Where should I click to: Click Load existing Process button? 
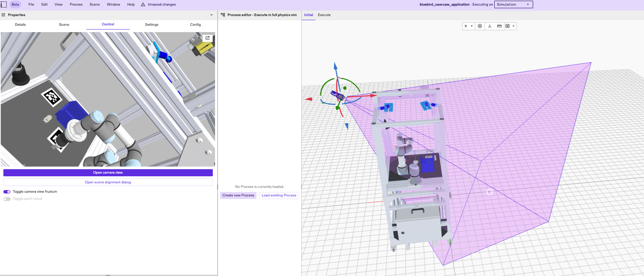click(279, 195)
